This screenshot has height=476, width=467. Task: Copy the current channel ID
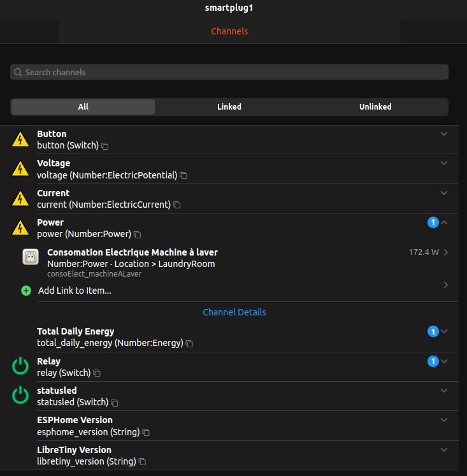pos(176,205)
